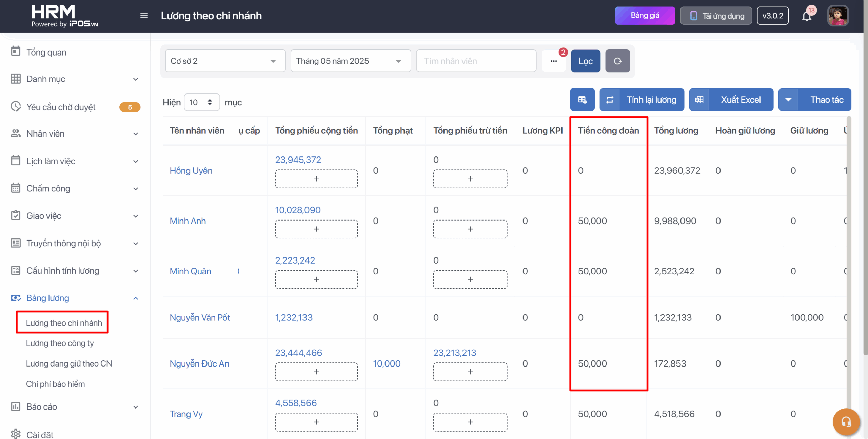Open employee link Nguyễn Đức An

click(199, 363)
